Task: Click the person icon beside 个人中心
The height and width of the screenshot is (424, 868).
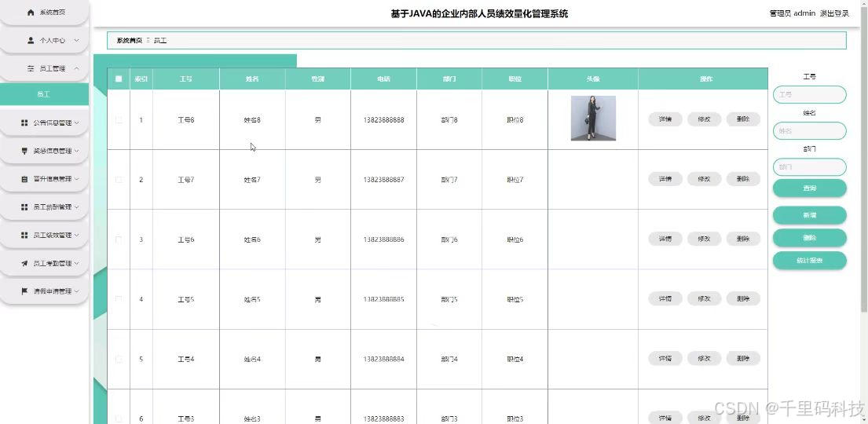Action: [31, 40]
